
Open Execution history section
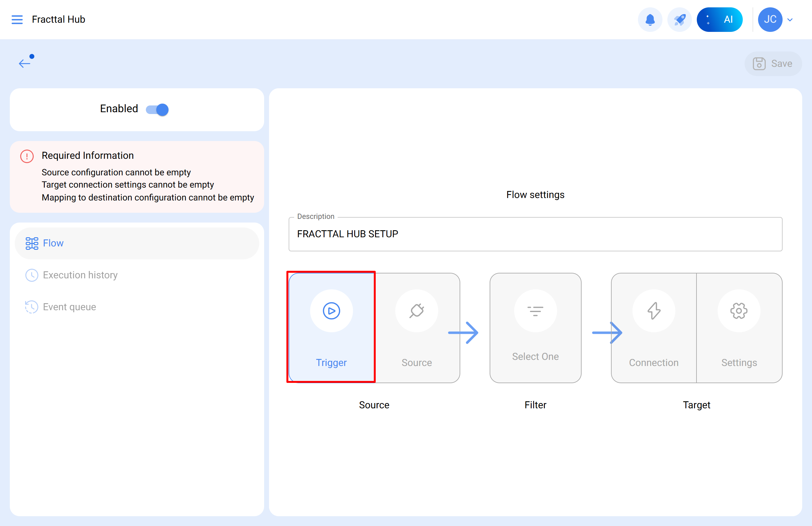coord(80,275)
